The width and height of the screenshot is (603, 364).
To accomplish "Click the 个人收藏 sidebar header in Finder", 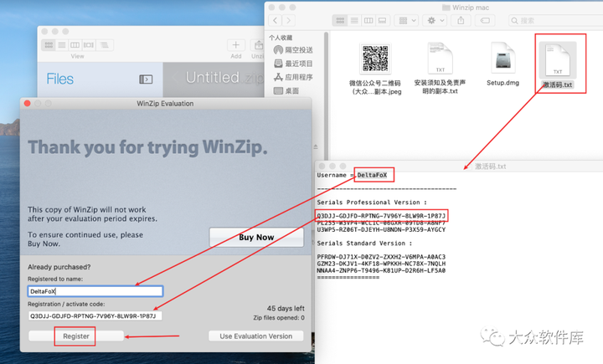I will point(281,38).
